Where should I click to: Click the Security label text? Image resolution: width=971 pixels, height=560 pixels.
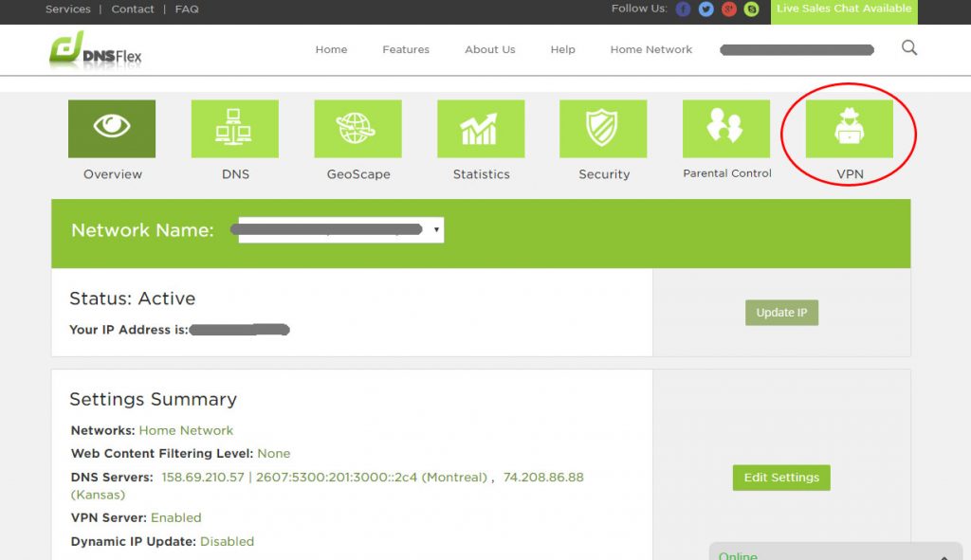pos(604,174)
